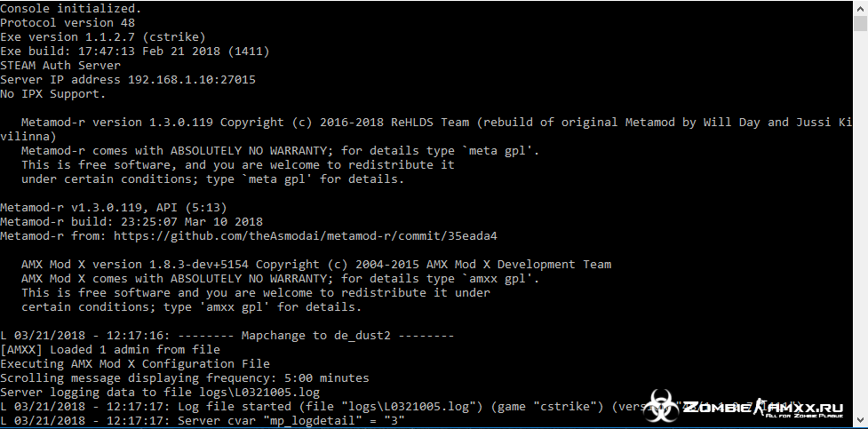Screen dimensions: 868x429
Task: Click the Loaded 1 admin from file line
Action: [x=110, y=350]
